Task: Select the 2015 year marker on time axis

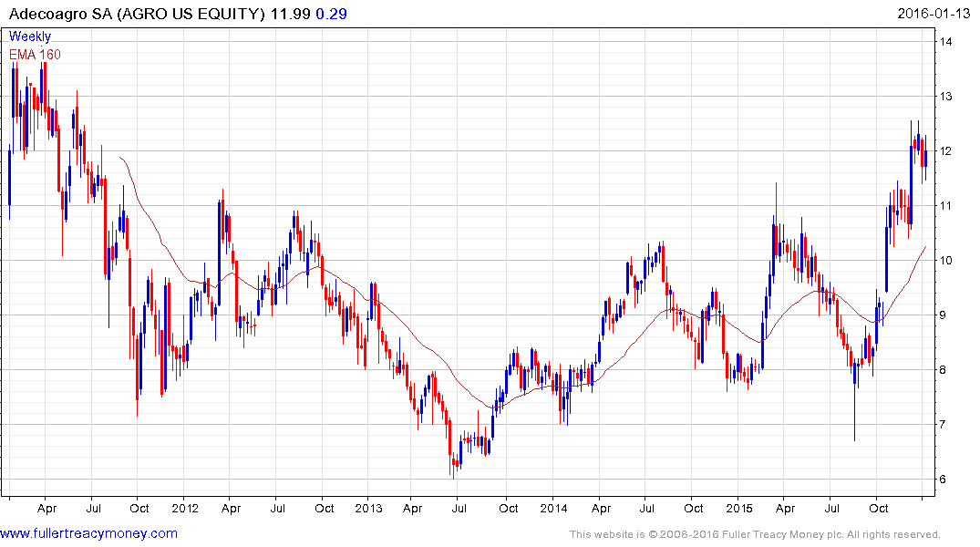Action: click(738, 508)
